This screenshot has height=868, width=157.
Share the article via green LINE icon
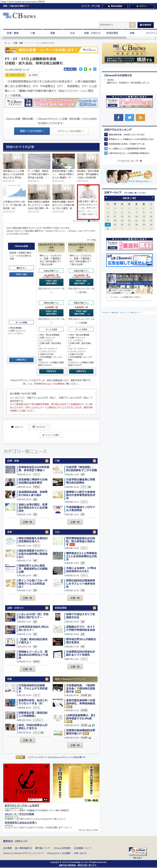click(85, 69)
